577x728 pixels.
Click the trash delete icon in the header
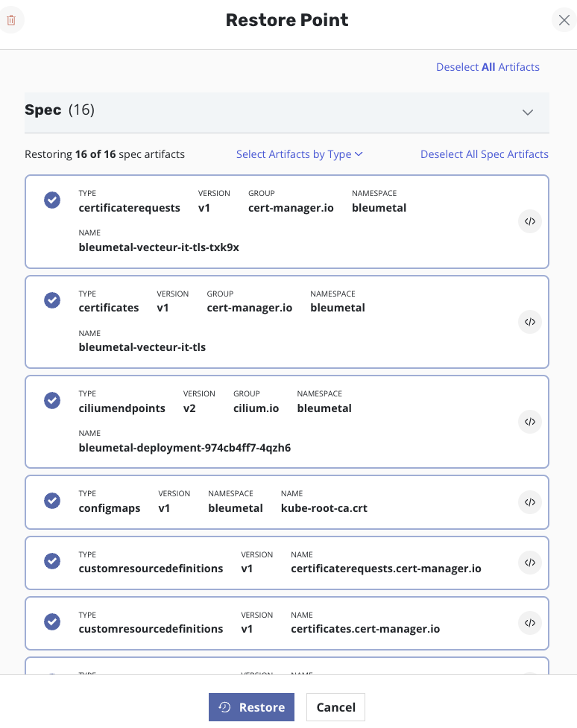(11, 20)
